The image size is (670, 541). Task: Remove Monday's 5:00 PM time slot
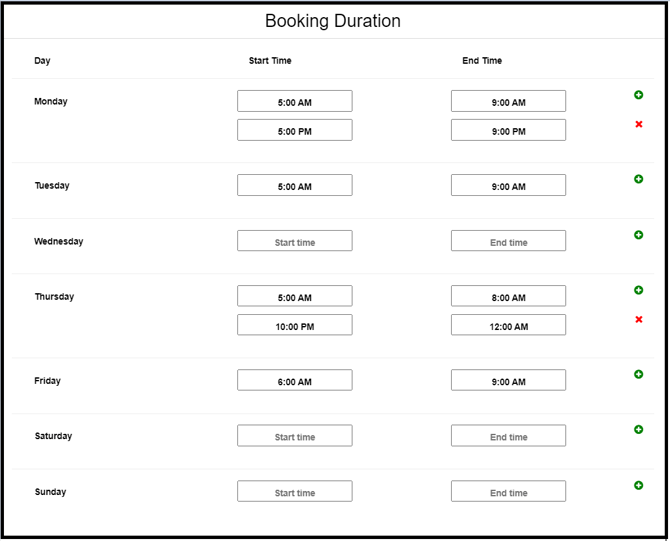coord(639,124)
